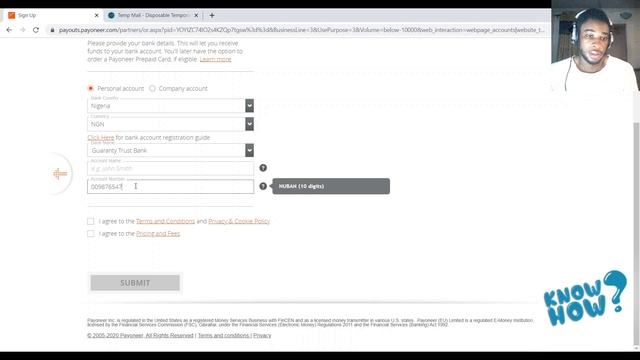Click the Account Name help icon
Image resolution: width=640 pixels, height=360 pixels.
[x=263, y=168]
